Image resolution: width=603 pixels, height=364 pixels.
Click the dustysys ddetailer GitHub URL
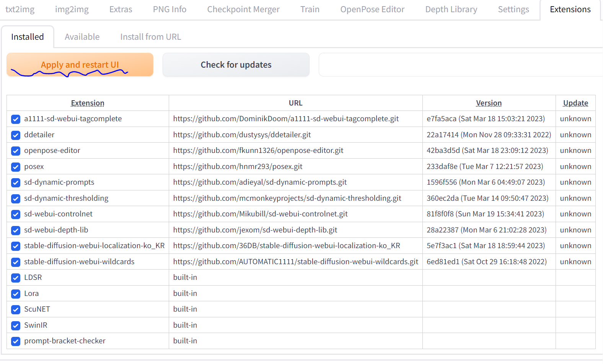pyautogui.click(x=242, y=135)
